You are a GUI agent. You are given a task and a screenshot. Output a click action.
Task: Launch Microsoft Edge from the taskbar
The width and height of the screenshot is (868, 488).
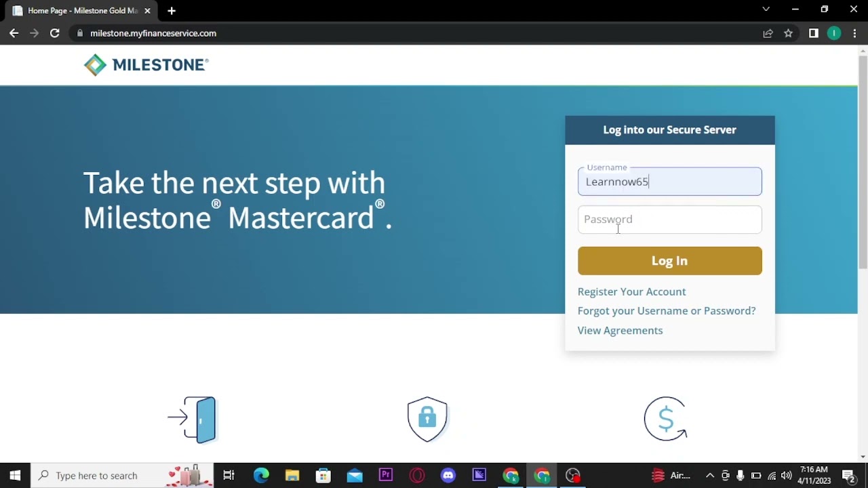[x=261, y=475]
